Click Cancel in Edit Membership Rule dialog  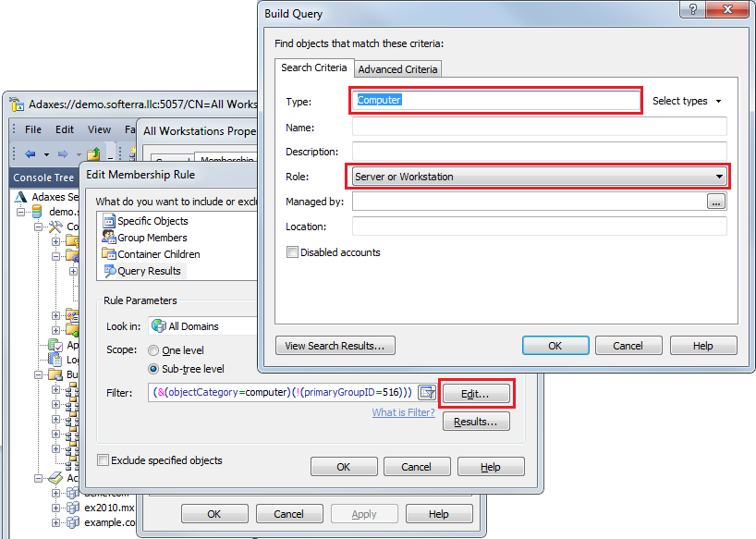(x=417, y=467)
